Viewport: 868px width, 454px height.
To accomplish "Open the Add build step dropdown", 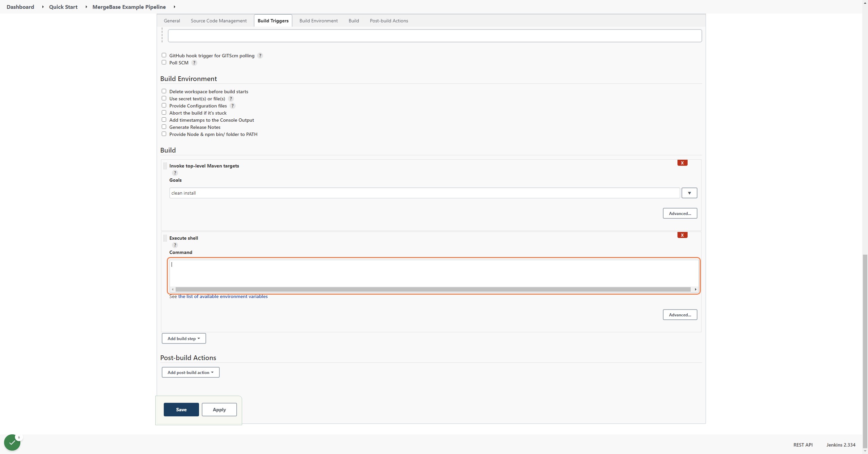I will 184,338.
